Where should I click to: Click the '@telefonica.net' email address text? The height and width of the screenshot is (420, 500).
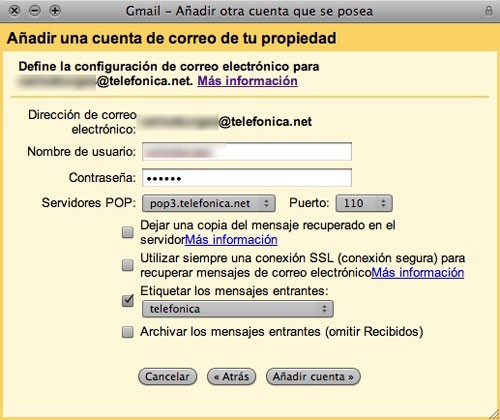coord(265,122)
